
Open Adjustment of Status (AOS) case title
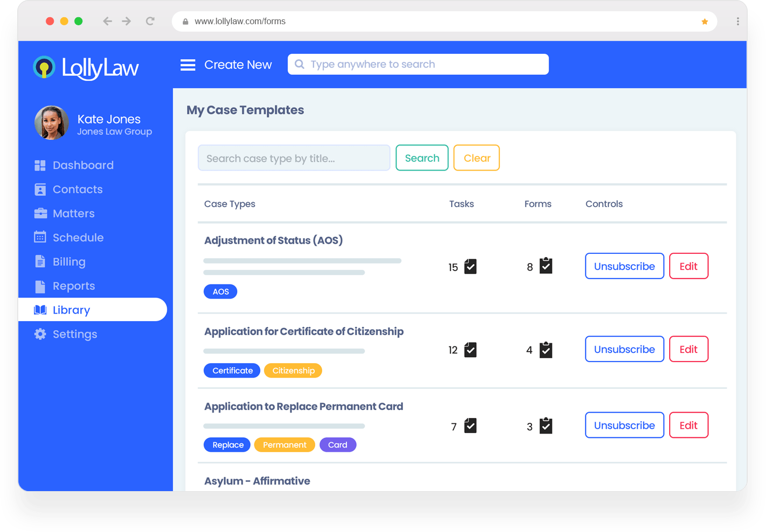click(273, 240)
